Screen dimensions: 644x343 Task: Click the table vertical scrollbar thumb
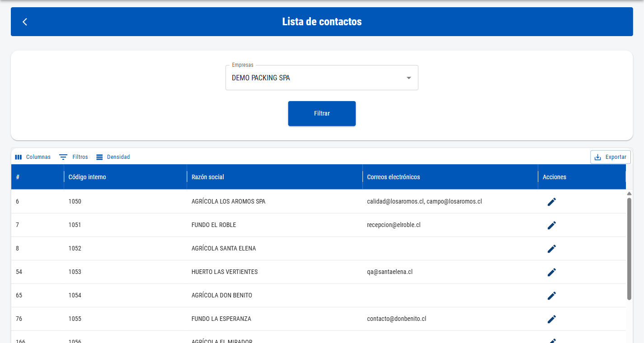tap(629, 249)
